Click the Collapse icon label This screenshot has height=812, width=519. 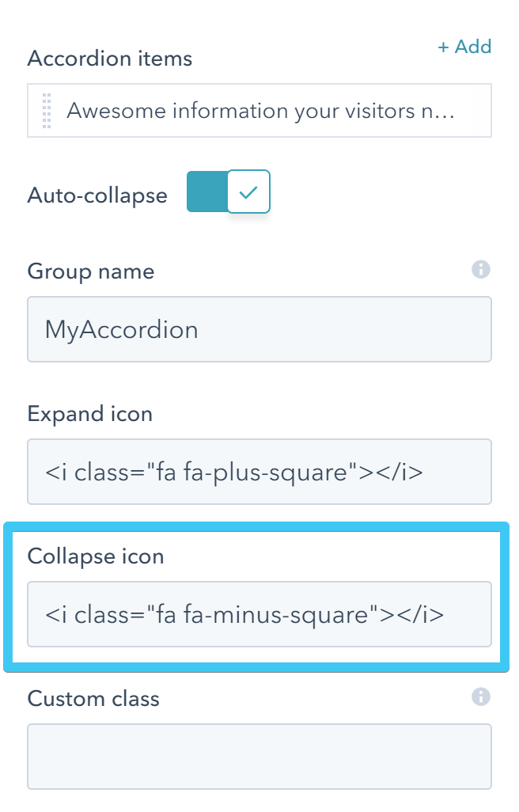[95, 556]
